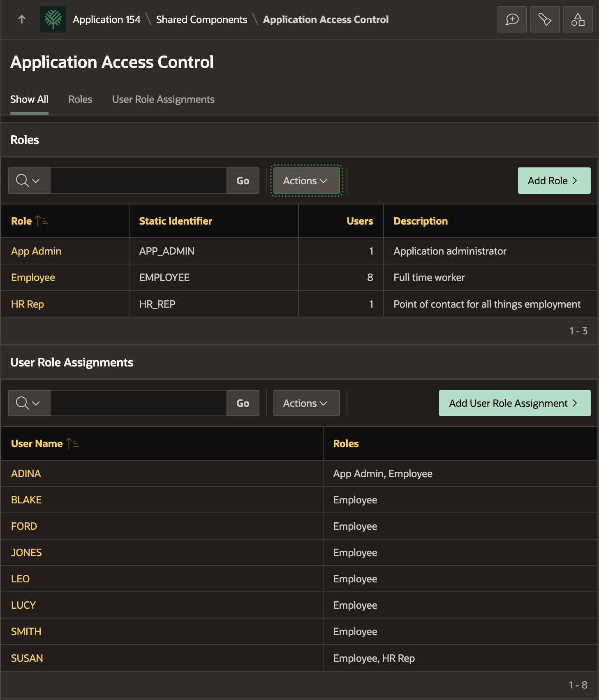
Task: Open the Application 154 home icon
Action: 53,19
